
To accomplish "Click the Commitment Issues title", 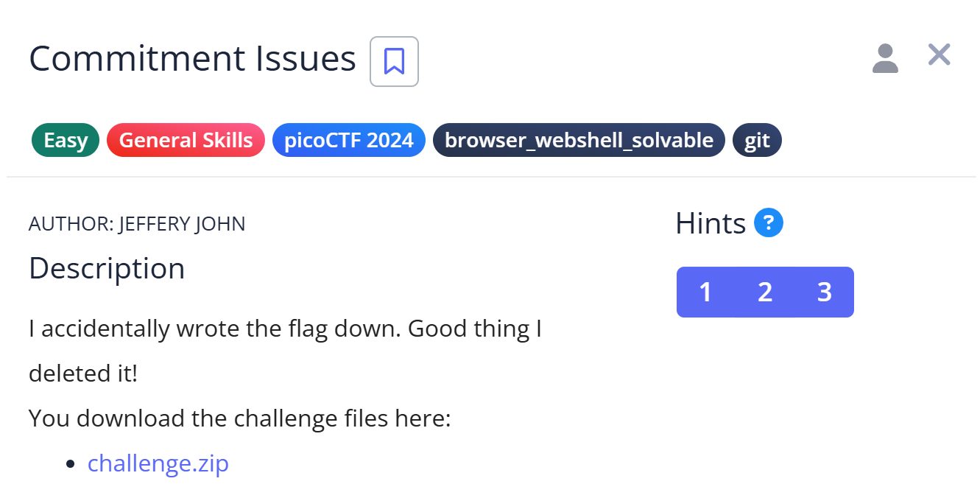I will click(192, 59).
